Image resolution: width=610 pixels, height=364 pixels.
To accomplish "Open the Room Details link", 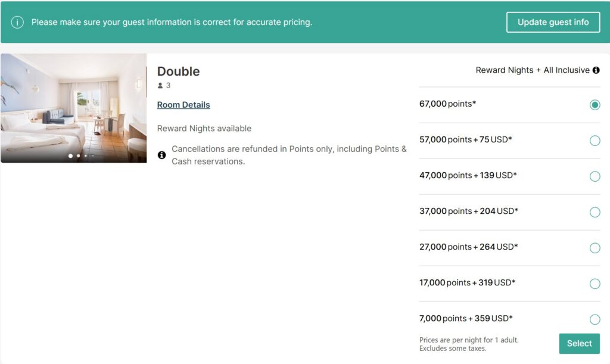I will tap(183, 105).
